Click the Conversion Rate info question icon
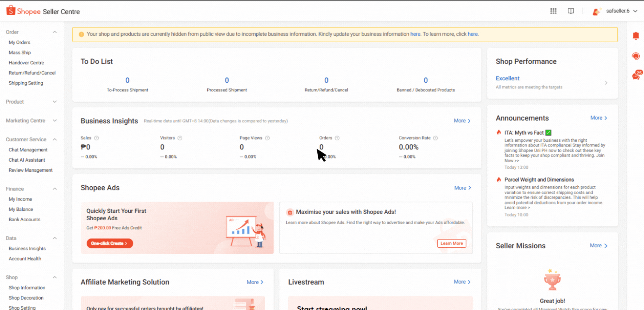This screenshot has width=644, height=310. 435,138
